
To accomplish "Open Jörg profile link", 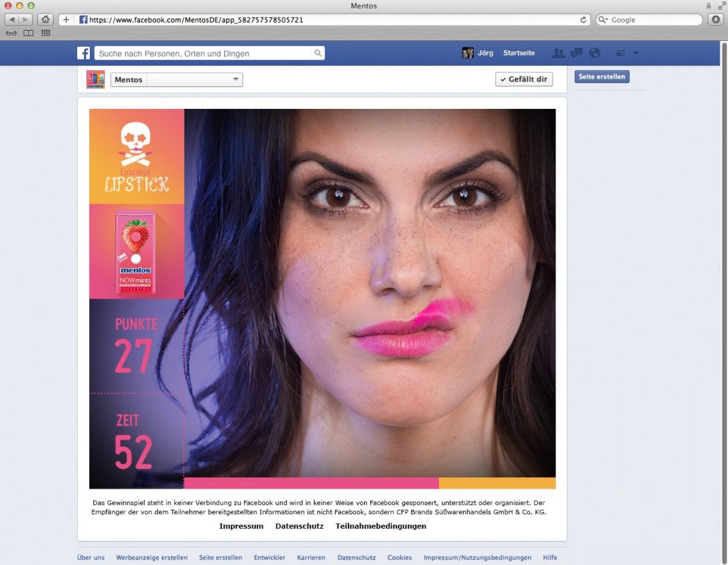I will click(485, 53).
